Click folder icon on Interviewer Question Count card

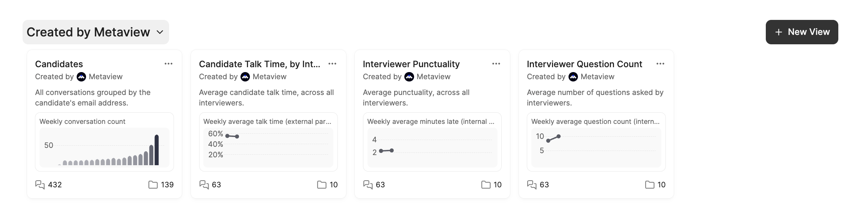tap(650, 185)
